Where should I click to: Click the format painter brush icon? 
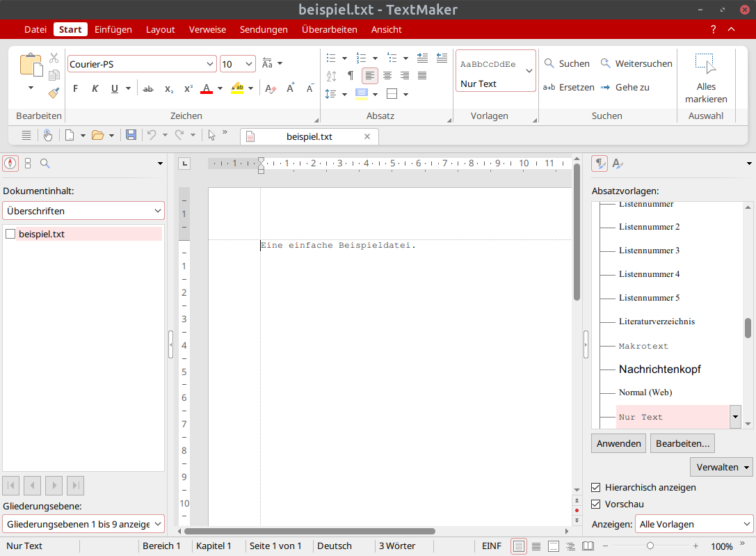pos(54,93)
